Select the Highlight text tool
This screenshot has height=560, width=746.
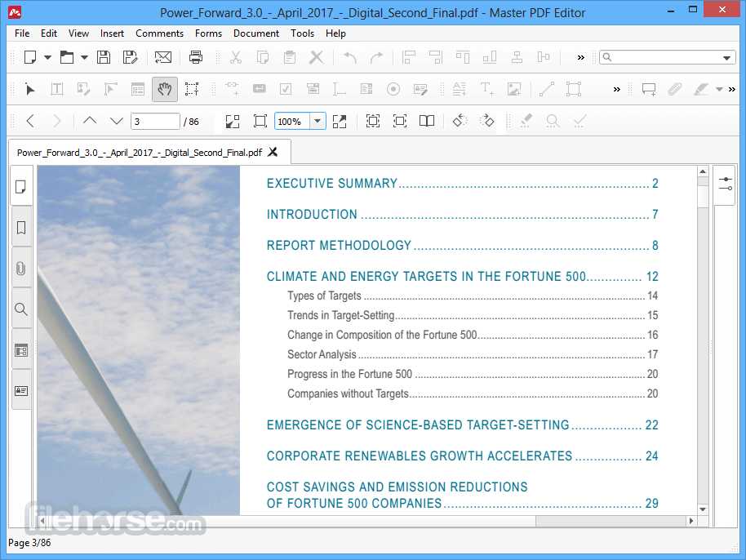click(x=701, y=89)
